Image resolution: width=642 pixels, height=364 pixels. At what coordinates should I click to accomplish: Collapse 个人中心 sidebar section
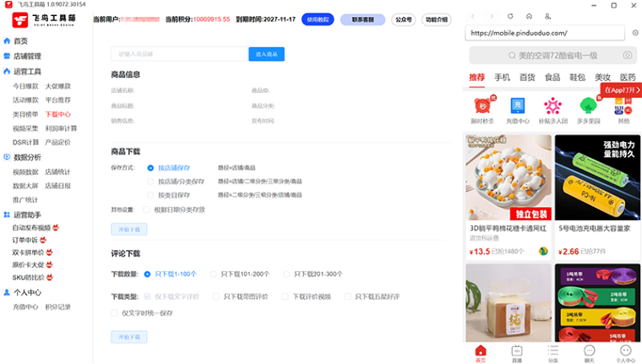click(x=27, y=292)
